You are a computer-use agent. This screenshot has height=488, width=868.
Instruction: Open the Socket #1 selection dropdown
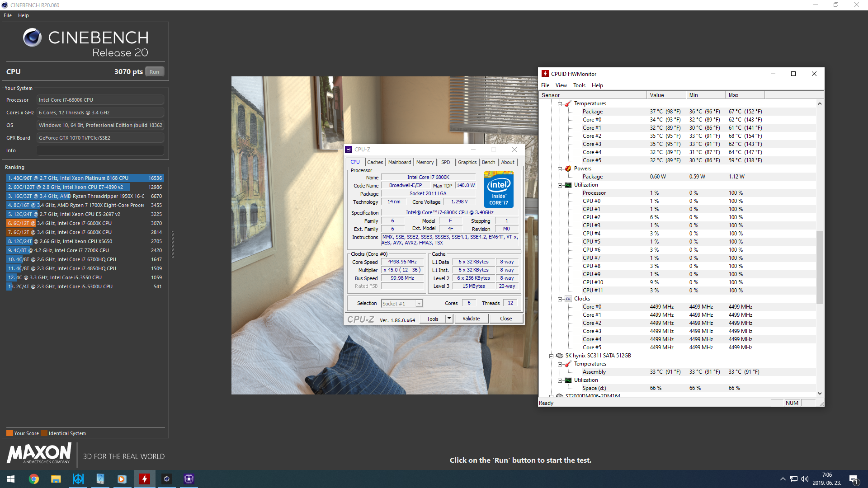[402, 304]
